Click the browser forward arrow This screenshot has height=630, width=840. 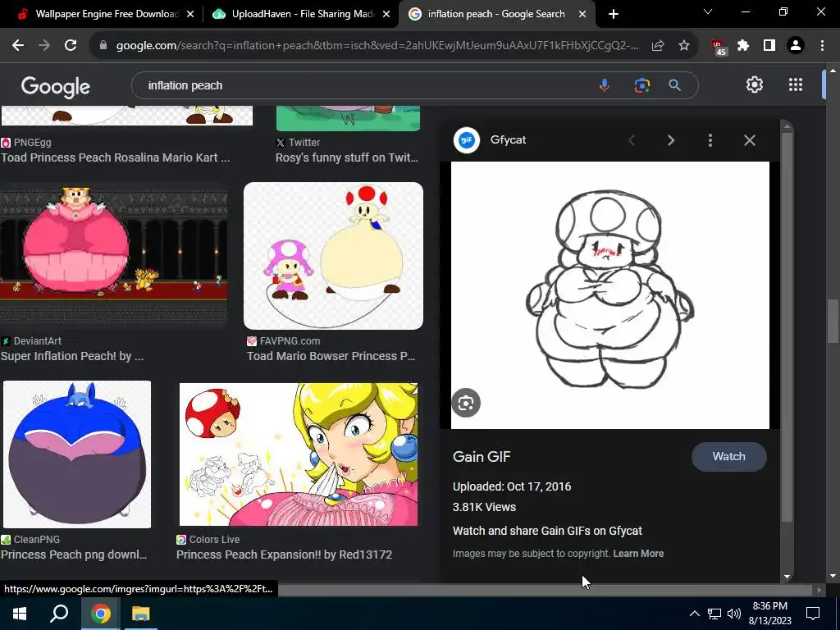[x=44, y=46]
